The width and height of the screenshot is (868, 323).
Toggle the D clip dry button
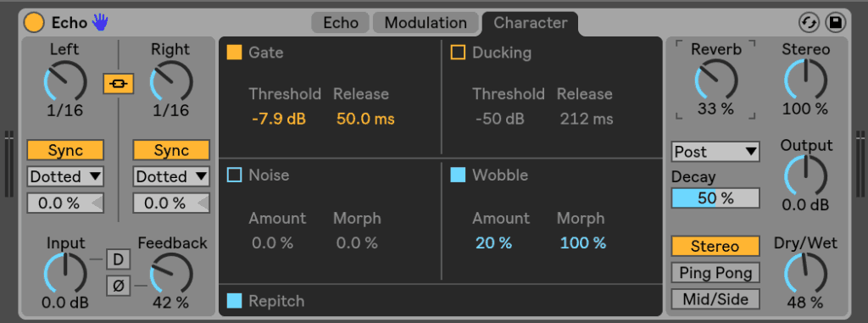tap(118, 259)
